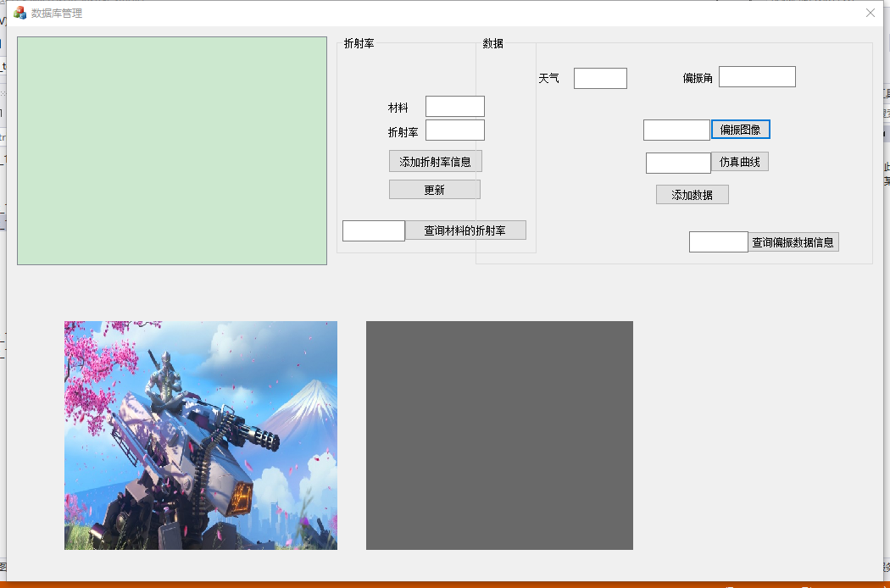Click the 偏振图像 button
The image size is (890, 588).
pos(740,130)
